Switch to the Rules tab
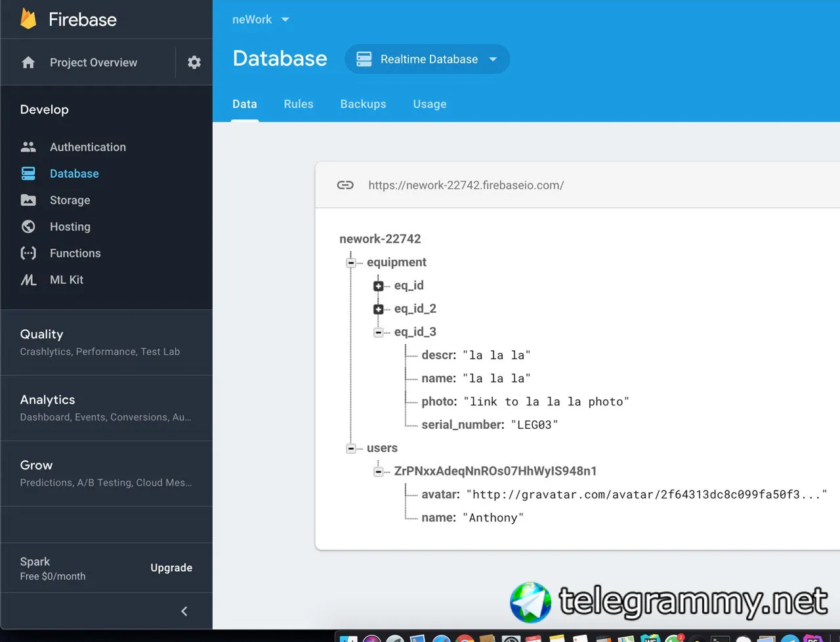The image size is (840, 642). 299,104
